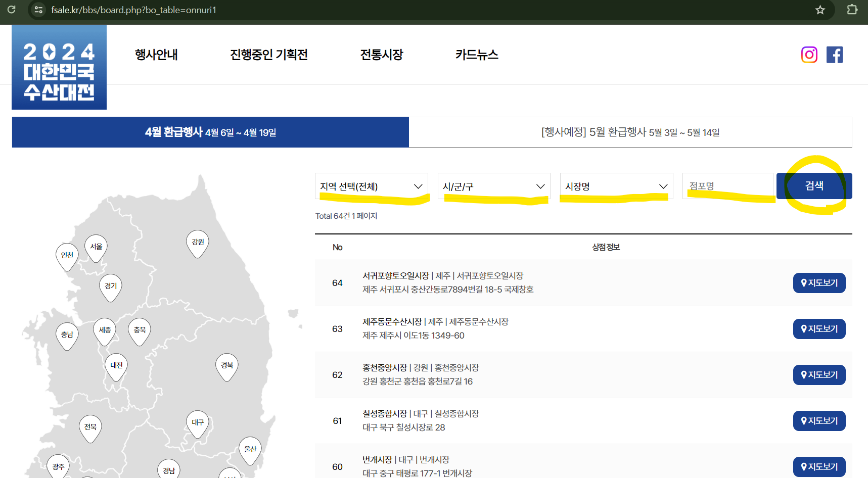Open the 지역 선택(전체) dropdown
This screenshot has width=868, height=478.
(372, 186)
